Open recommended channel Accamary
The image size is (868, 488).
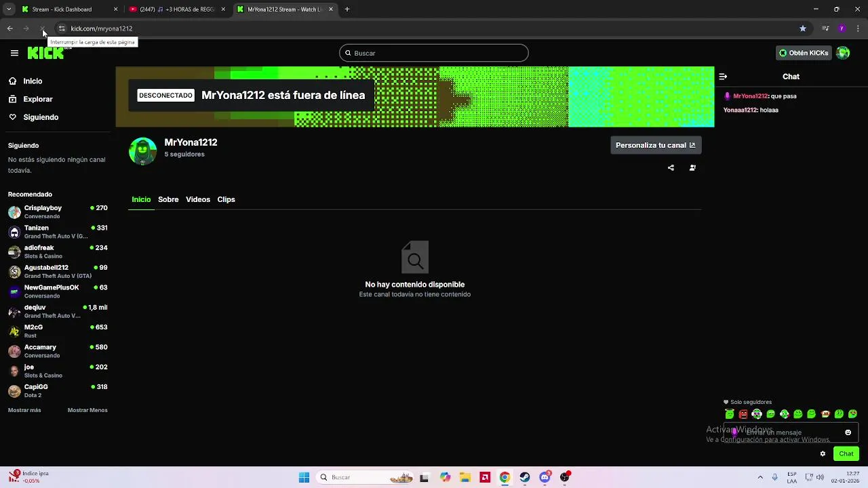point(58,351)
